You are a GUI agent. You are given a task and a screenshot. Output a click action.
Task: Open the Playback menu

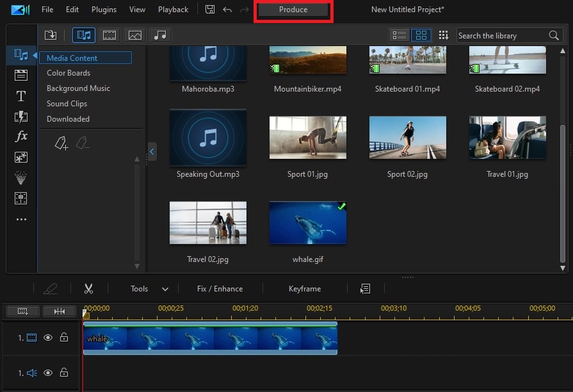tap(173, 10)
